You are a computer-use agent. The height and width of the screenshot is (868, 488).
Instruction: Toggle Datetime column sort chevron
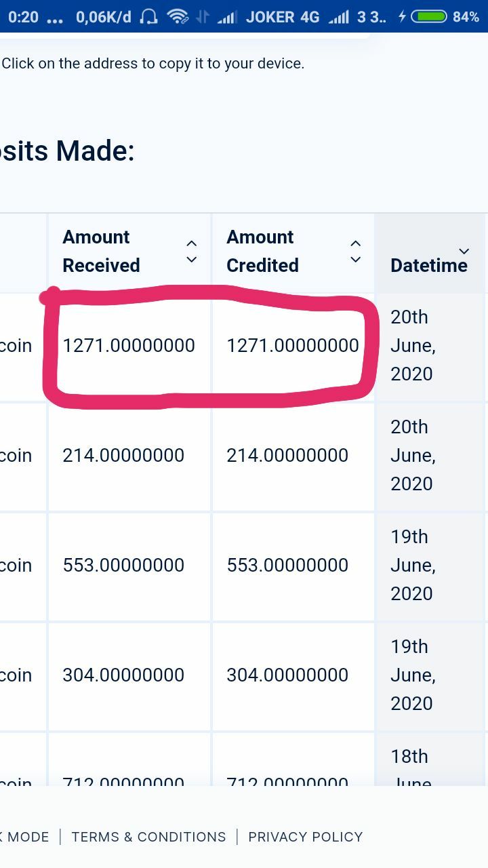point(464,252)
